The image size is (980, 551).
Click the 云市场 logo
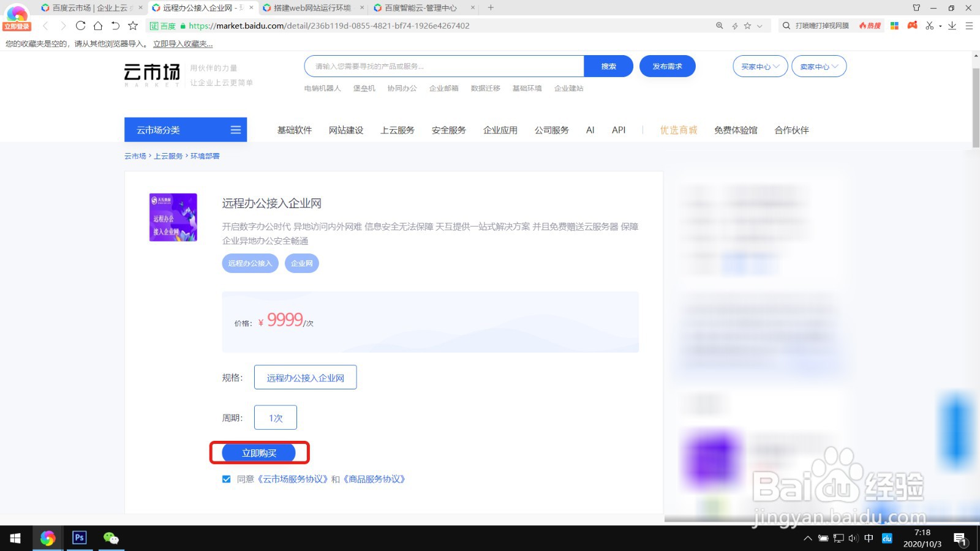(152, 74)
